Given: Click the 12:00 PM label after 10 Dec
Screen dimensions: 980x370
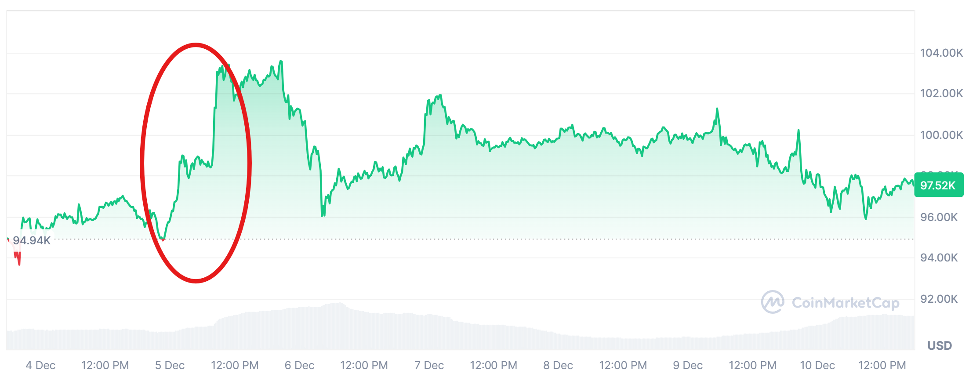Looking at the screenshot, I should click(x=882, y=365).
